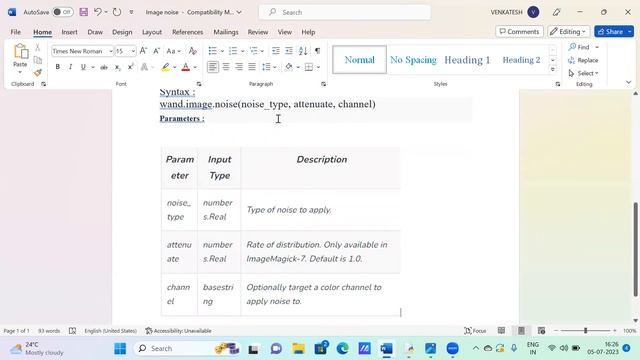Increase paragraph indent
640x360 pixels.
click(289, 51)
